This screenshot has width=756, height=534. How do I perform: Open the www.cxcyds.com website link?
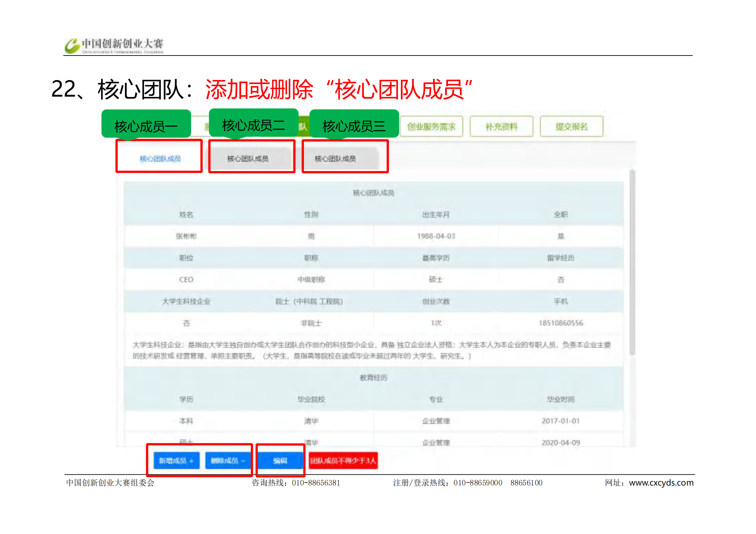click(x=661, y=483)
